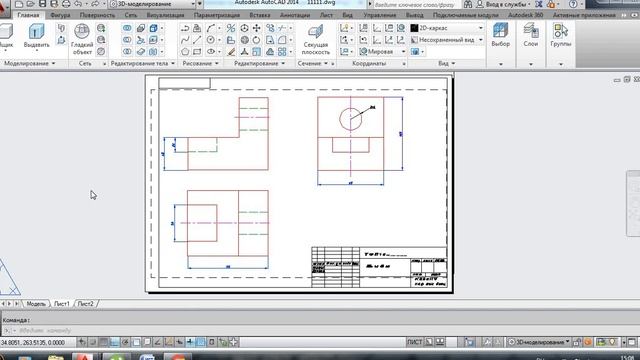Open the 3D-моделирование workspace dropdown in title bar
Viewport: 640px width, 360px height.
coord(153,4)
